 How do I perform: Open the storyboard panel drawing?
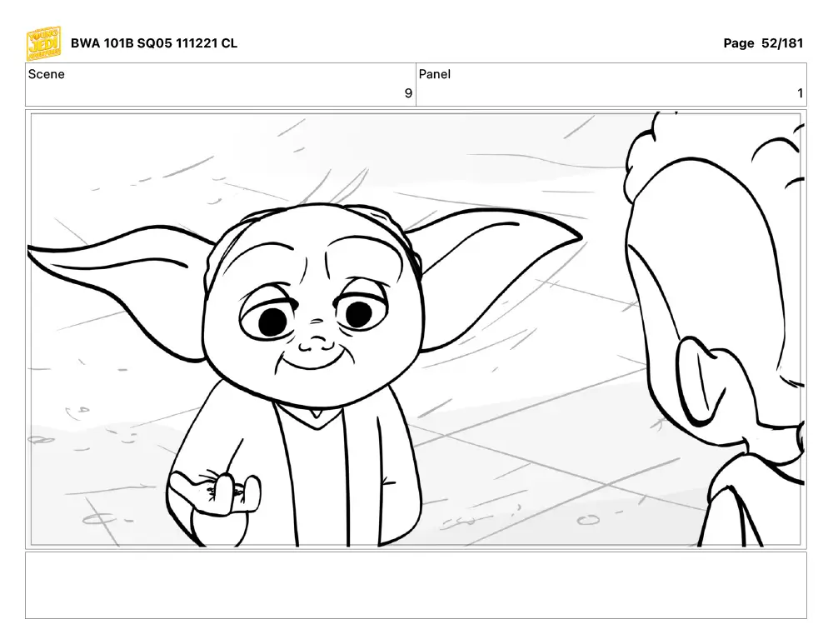pos(416,329)
